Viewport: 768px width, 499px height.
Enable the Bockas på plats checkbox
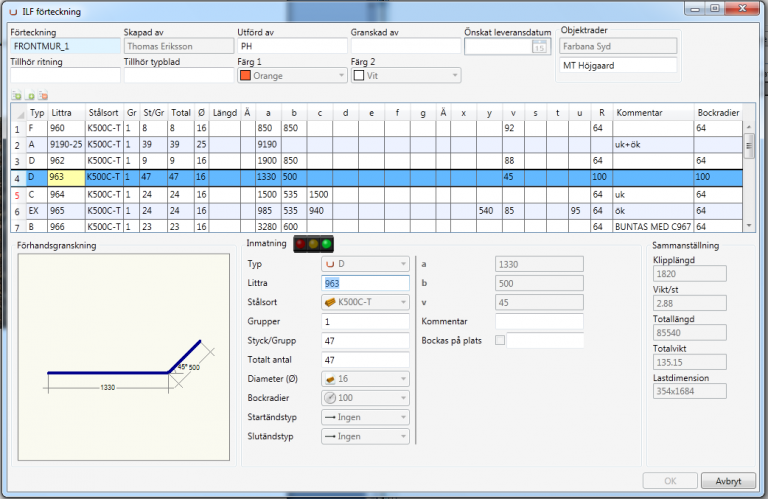pos(514,341)
